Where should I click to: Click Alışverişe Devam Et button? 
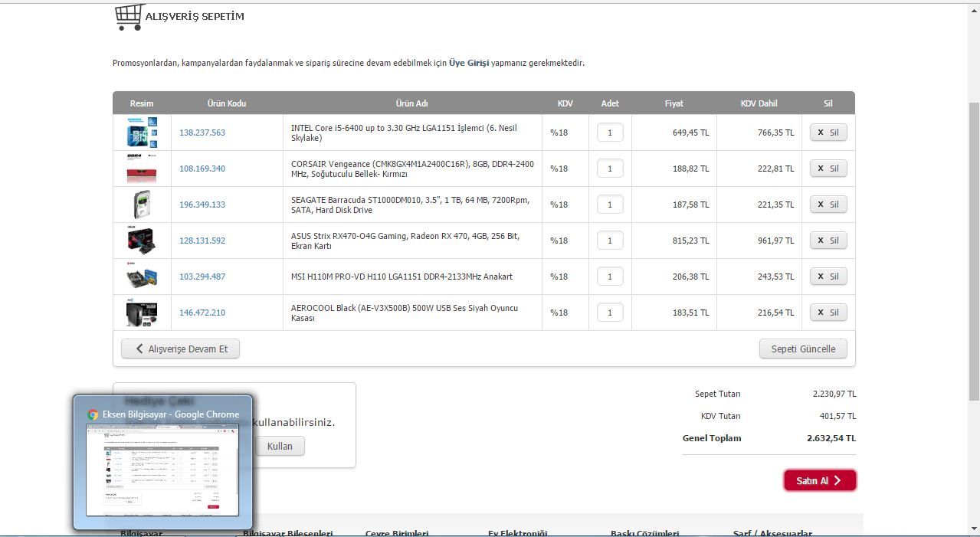tap(180, 349)
